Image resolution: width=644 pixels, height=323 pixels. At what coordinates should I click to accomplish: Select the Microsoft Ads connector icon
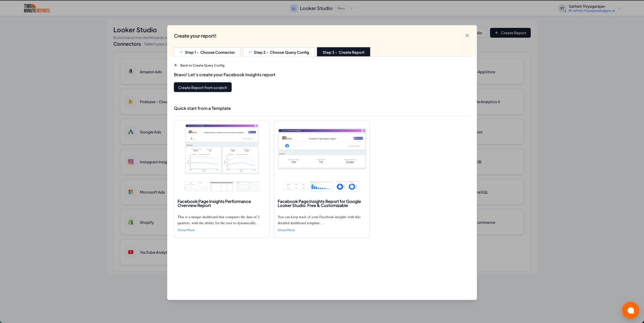tap(130, 192)
